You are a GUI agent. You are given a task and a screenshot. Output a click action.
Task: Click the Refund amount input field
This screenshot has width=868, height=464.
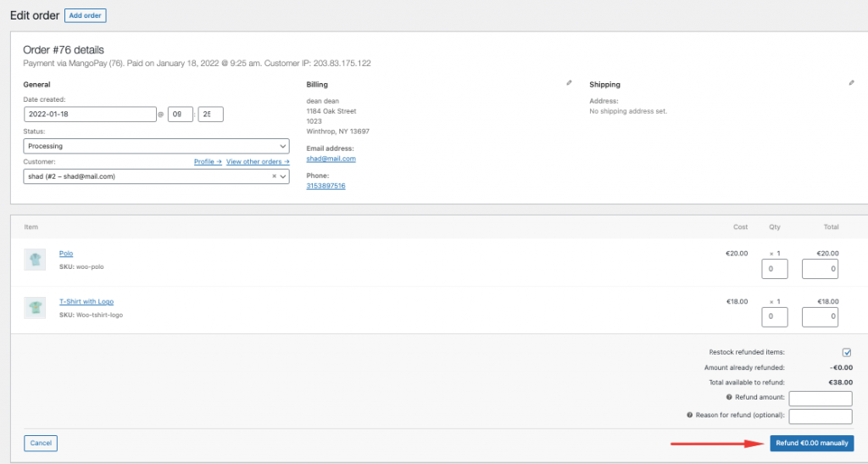821,398
